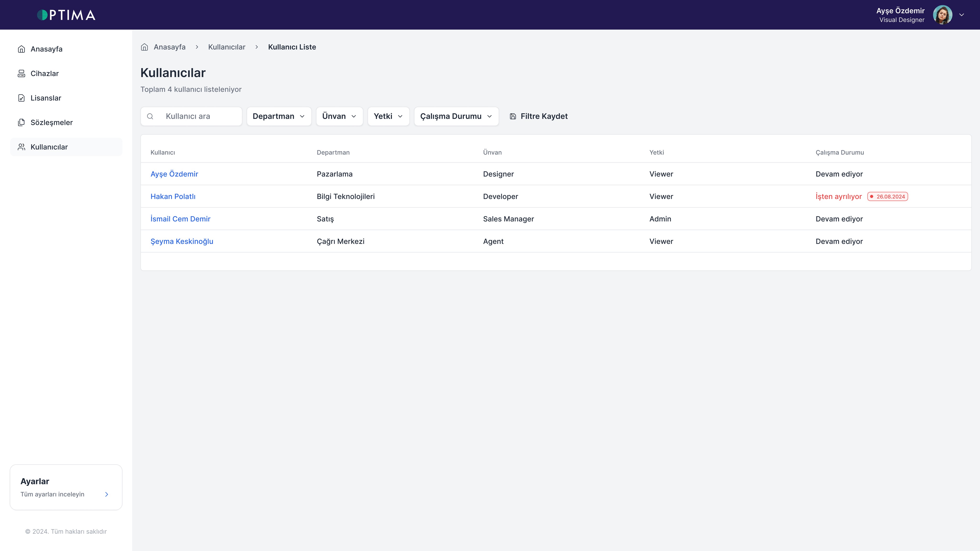Open Hakan Polatlı's user profile link
Image resolution: width=980 pixels, height=551 pixels.
[173, 196]
